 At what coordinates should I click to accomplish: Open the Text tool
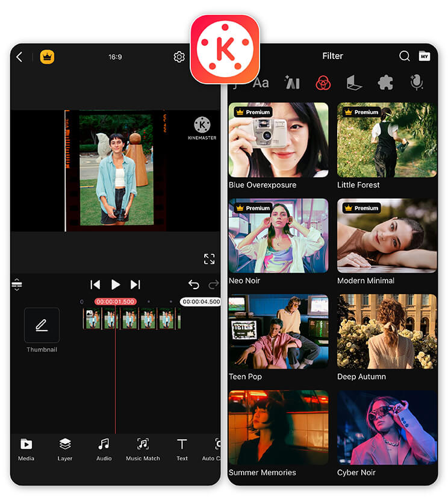(182, 449)
